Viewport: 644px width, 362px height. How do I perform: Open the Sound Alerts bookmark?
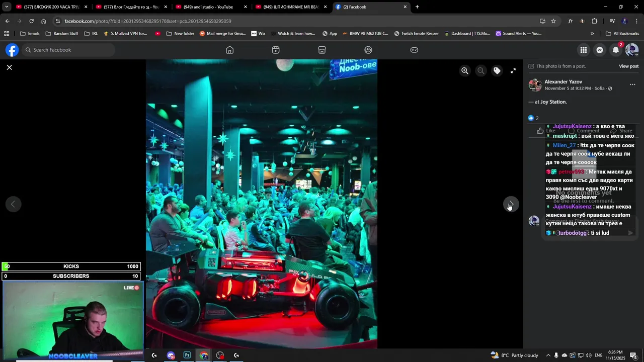coord(519,34)
